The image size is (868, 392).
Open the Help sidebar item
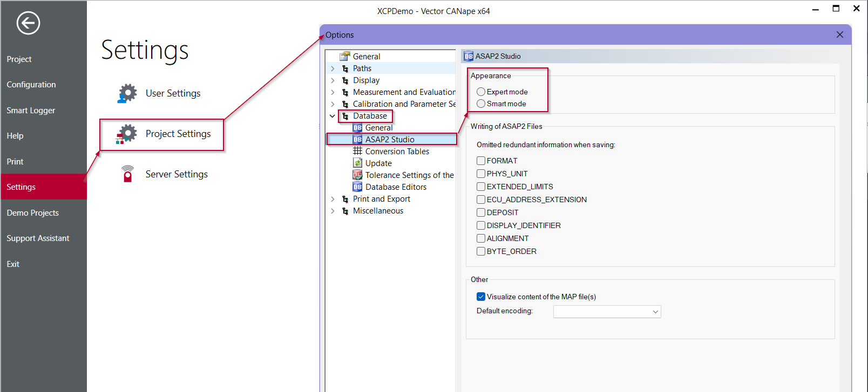pos(44,136)
